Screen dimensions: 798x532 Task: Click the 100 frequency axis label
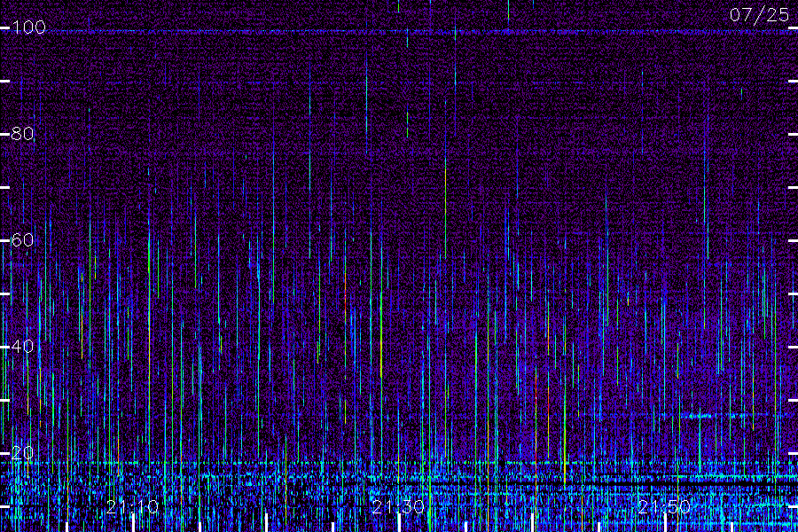click(x=28, y=27)
